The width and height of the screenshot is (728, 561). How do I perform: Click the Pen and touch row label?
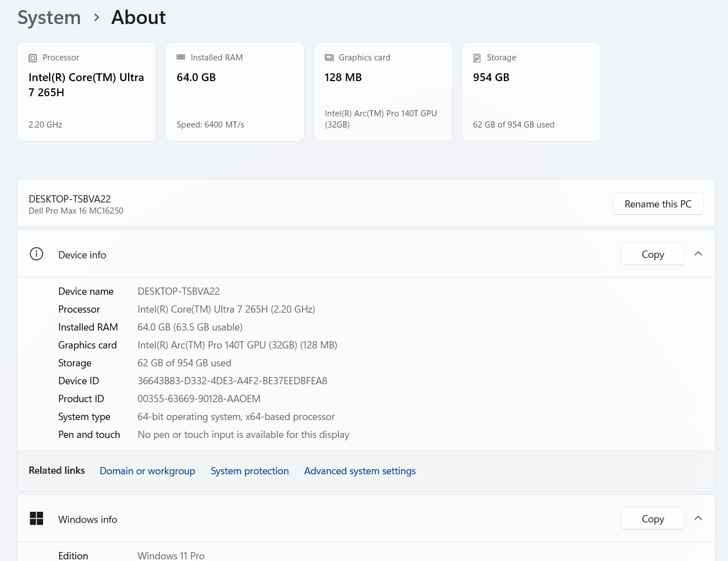coord(89,435)
